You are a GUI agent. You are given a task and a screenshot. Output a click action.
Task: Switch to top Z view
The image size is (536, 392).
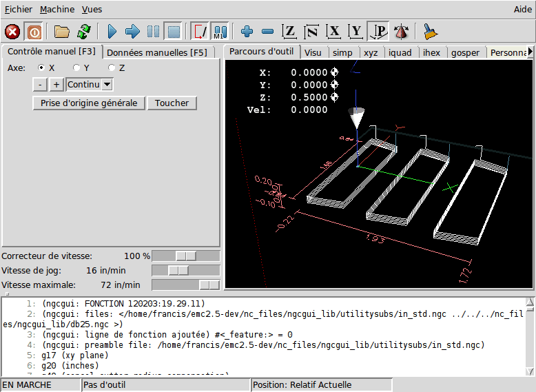290,32
